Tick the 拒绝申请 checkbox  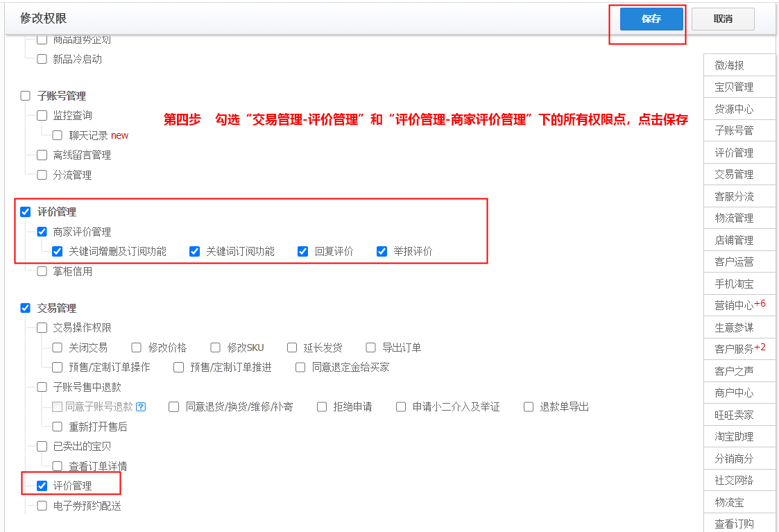point(322,407)
